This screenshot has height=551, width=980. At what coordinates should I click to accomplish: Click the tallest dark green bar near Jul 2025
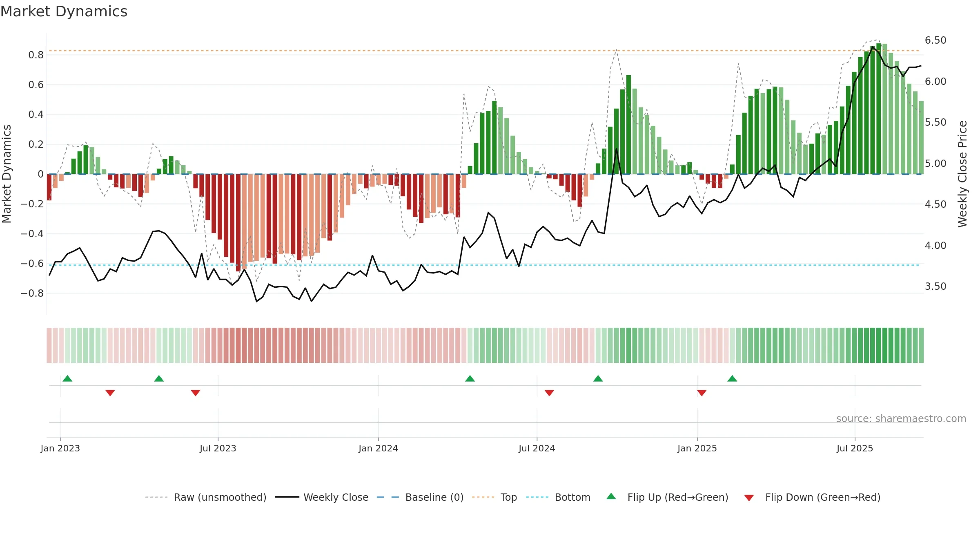(879, 109)
